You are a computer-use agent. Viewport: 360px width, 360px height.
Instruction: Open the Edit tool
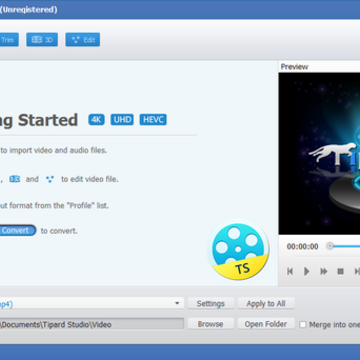83,40
